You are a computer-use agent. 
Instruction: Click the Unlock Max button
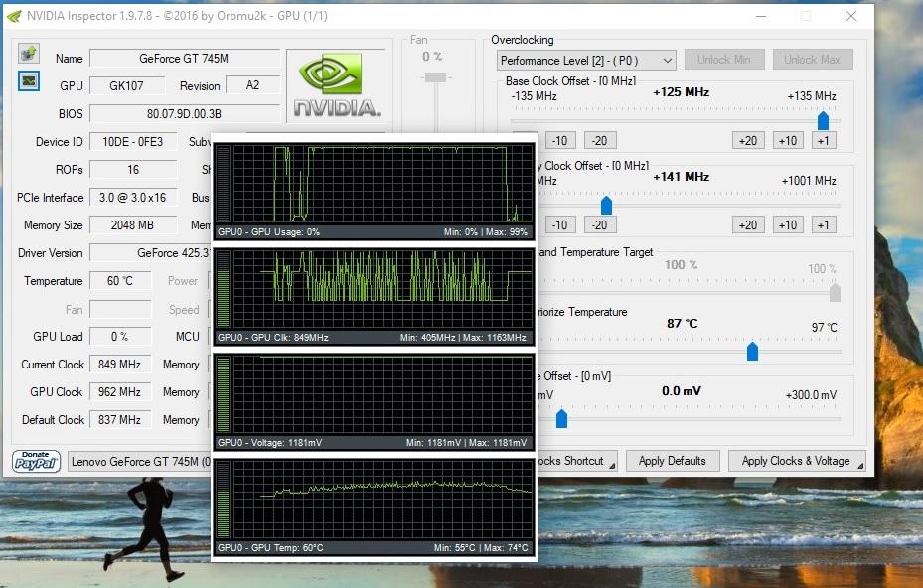point(813,60)
